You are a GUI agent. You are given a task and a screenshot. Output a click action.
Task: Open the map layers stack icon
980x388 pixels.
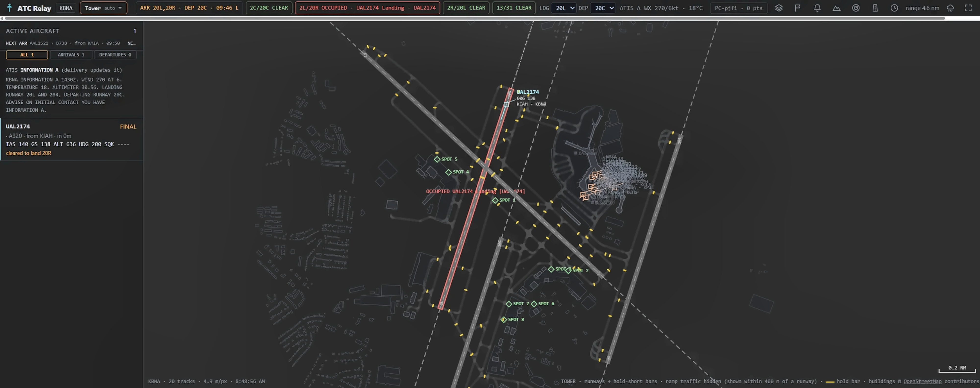pos(779,8)
